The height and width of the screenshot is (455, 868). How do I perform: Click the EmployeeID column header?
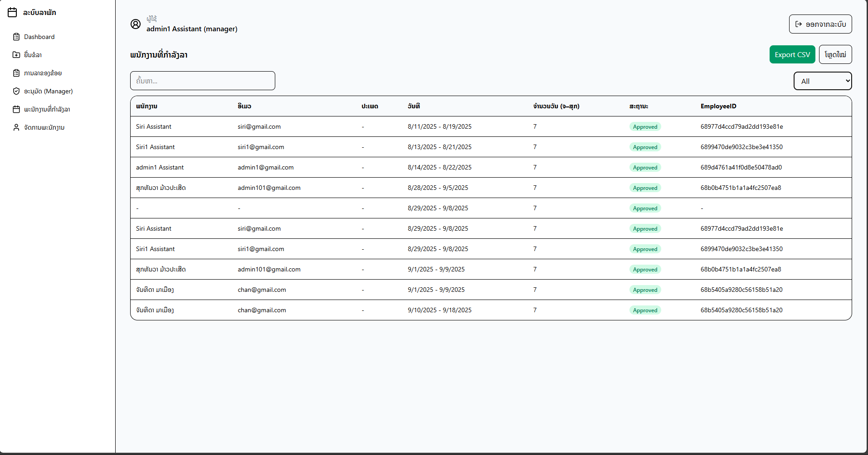[x=718, y=106]
